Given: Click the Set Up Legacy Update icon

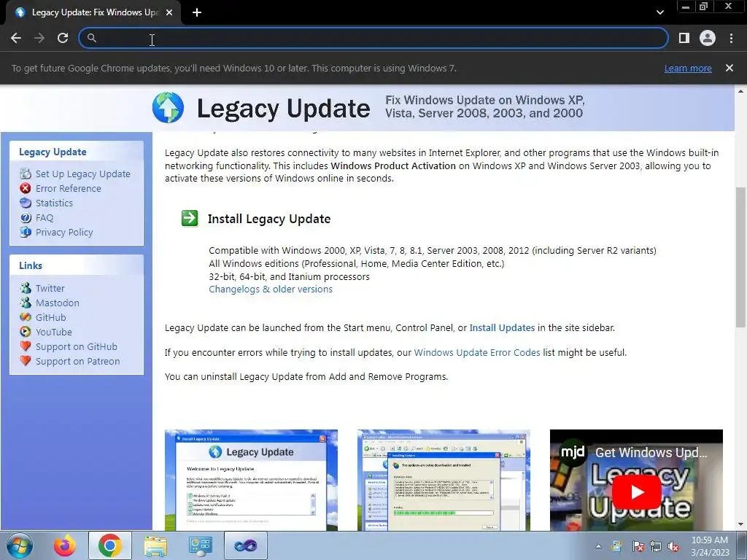Looking at the screenshot, I should pos(26,174).
